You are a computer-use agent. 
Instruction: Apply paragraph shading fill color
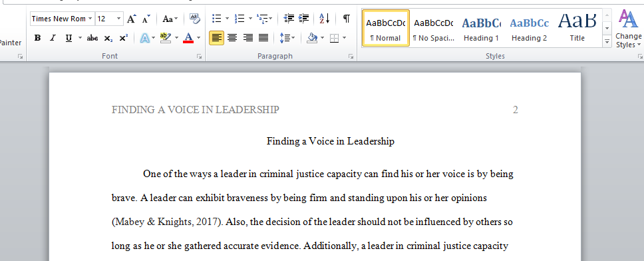click(312, 38)
